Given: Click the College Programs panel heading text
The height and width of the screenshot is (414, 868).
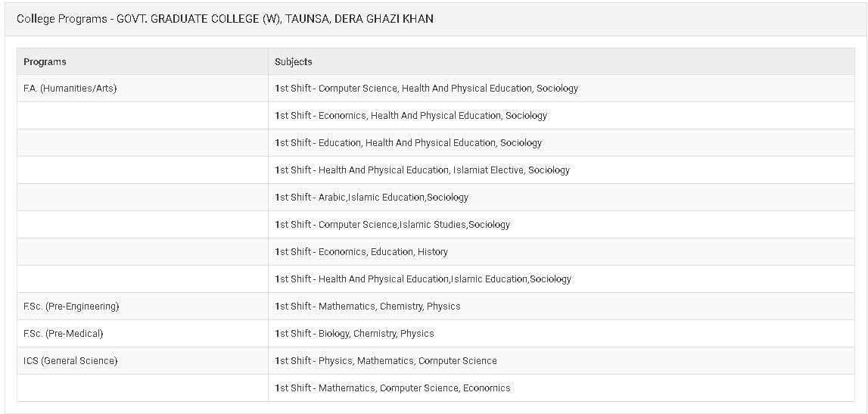Looking at the screenshot, I should click(x=225, y=18).
